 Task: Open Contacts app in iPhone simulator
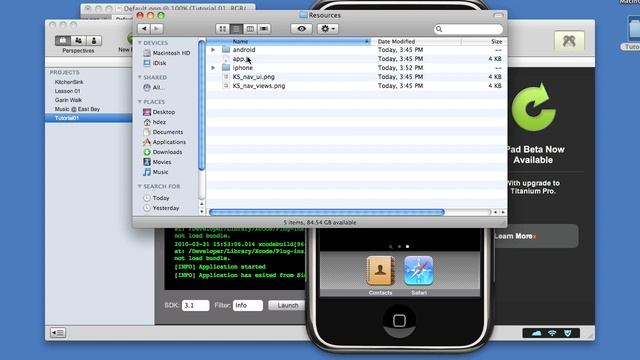380,271
